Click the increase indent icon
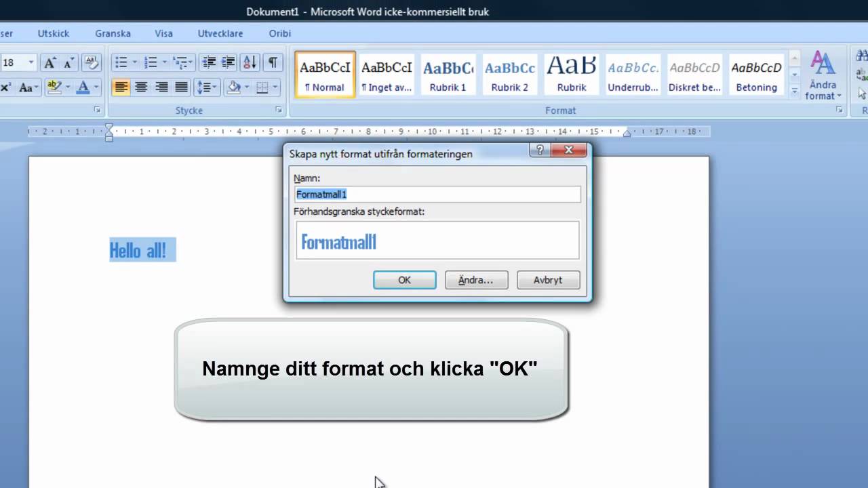Screen dimensions: 868x488 pyautogui.click(x=229, y=63)
